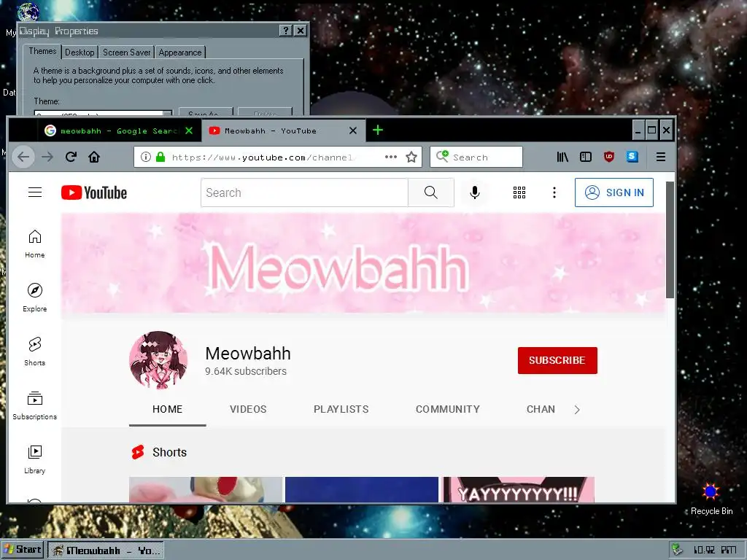Click the browser Forward arrow button
The width and height of the screenshot is (747, 560).
click(x=47, y=157)
